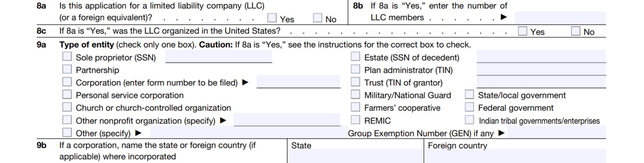
Task: Check No for LLC application question 8a
Action: pos(318,18)
